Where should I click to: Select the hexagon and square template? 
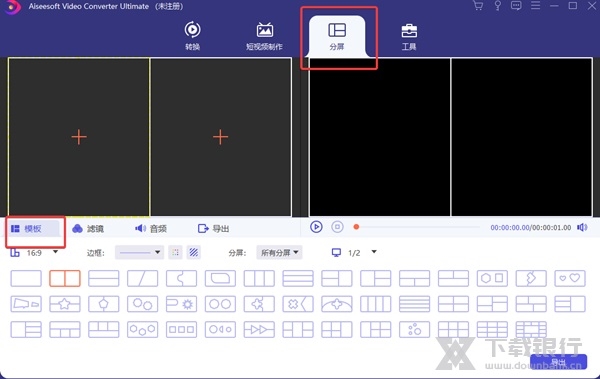(x=492, y=278)
